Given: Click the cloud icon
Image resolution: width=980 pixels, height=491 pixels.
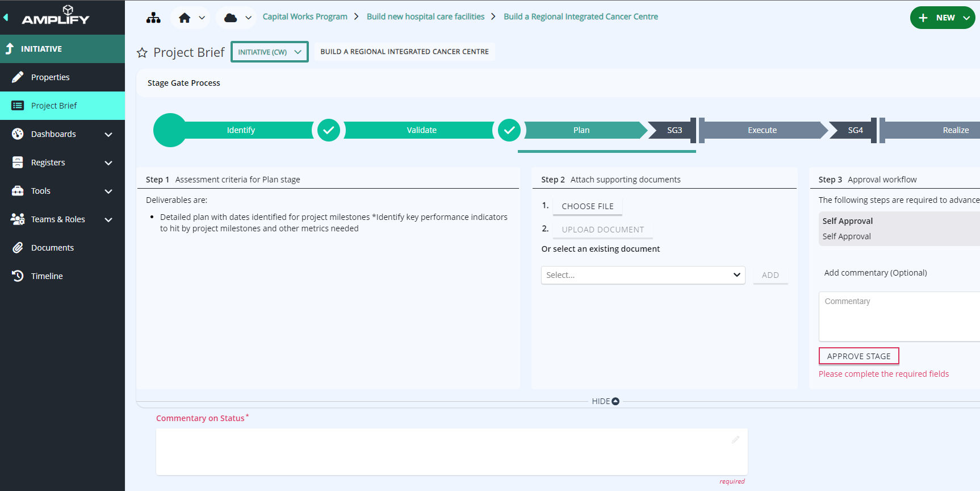Looking at the screenshot, I should pyautogui.click(x=231, y=18).
